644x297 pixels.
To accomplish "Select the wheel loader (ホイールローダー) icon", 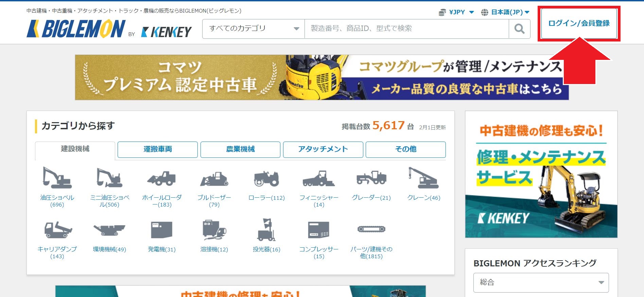I will pos(161,178).
